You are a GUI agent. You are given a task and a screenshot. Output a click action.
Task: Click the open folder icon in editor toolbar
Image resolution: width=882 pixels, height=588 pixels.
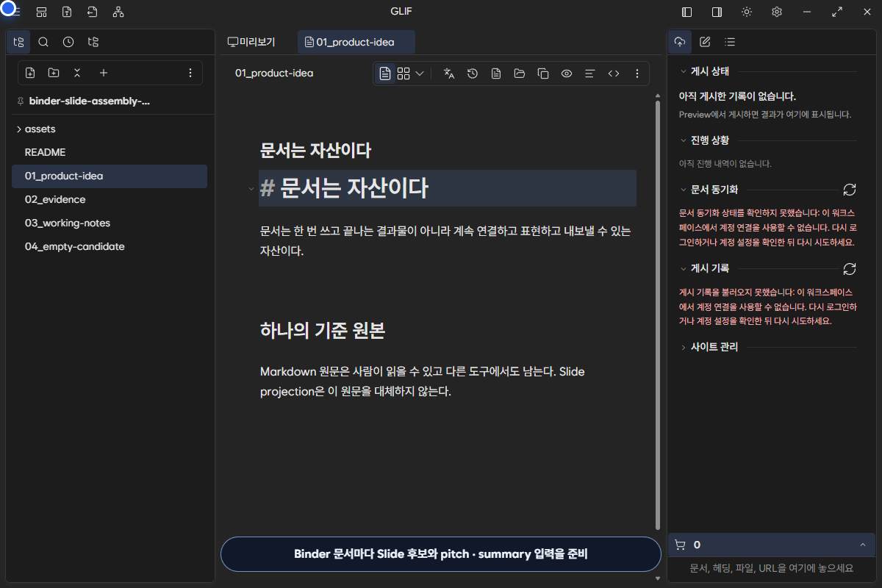pyautogui.click(x=520, y=73)
